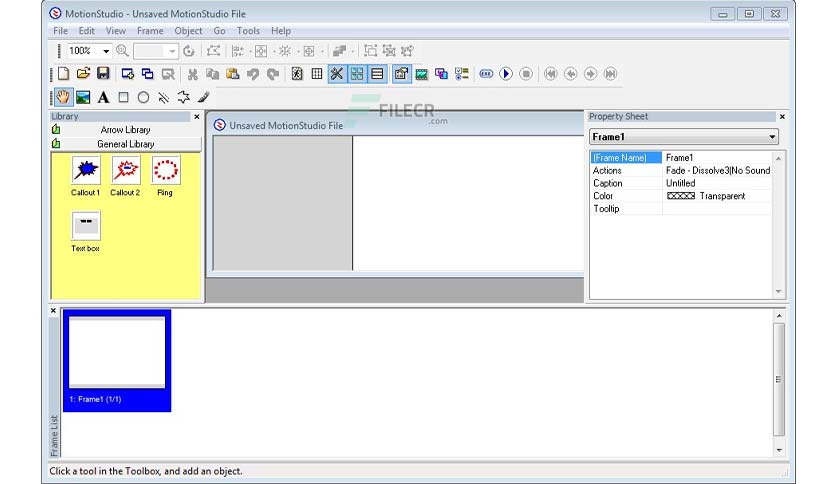Image resolution: width=836 pixels, height=484 pixels.
Task: Create a new file with the blank page icon
Action: (x=63, y=74)
